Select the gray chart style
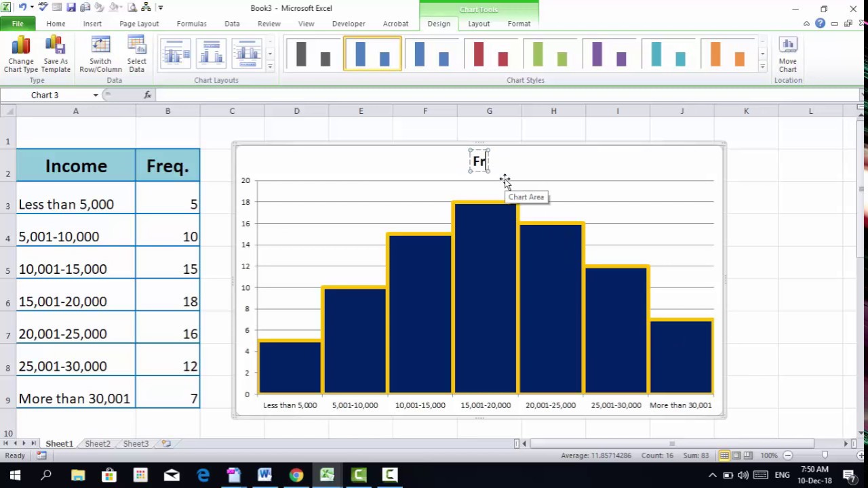 [x=313, y=54]
